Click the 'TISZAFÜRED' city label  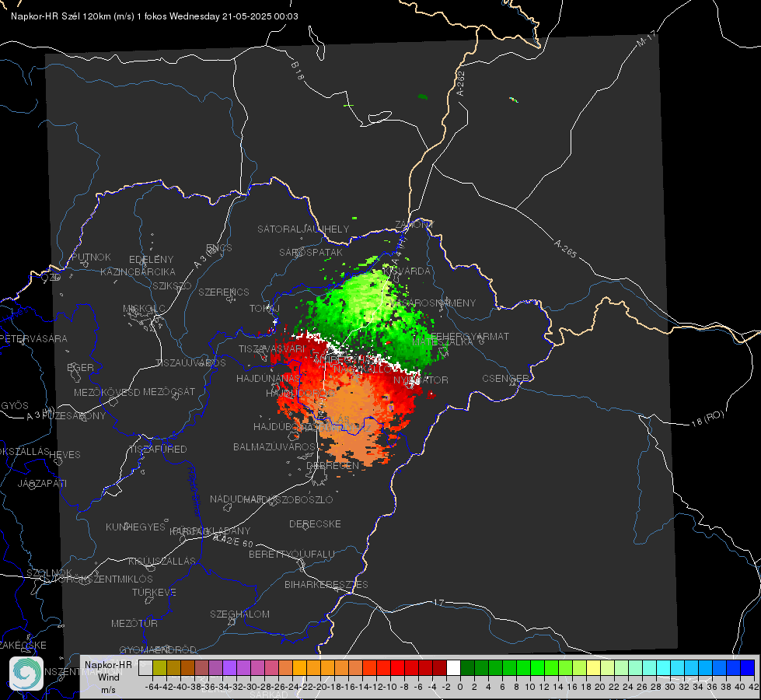[158, 450]
